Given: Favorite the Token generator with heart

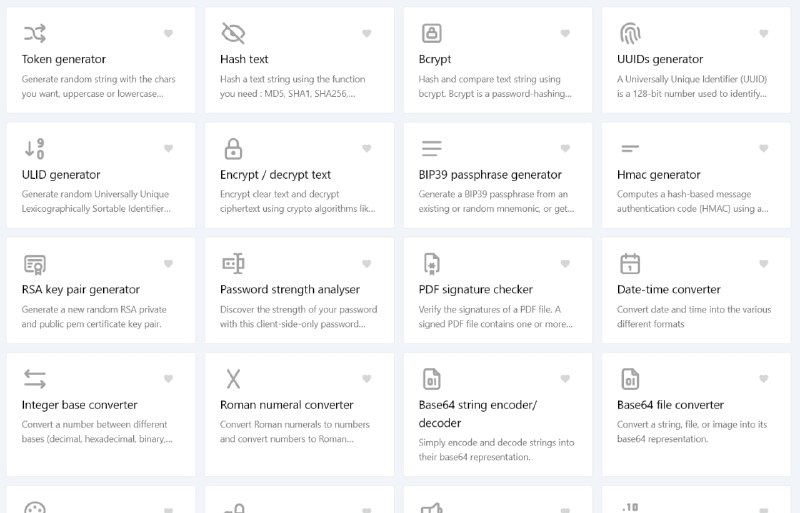Looking at the screenshot, I should point(168,33).
